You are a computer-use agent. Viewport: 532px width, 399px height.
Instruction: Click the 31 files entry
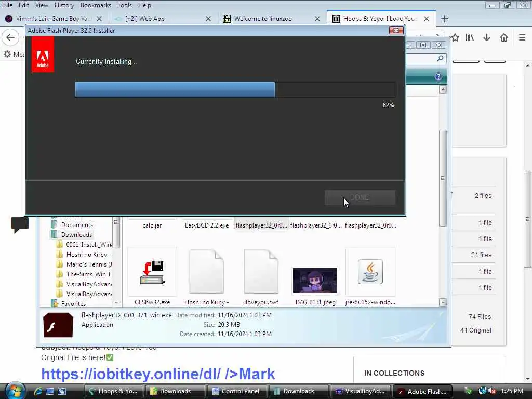[481, 255]
